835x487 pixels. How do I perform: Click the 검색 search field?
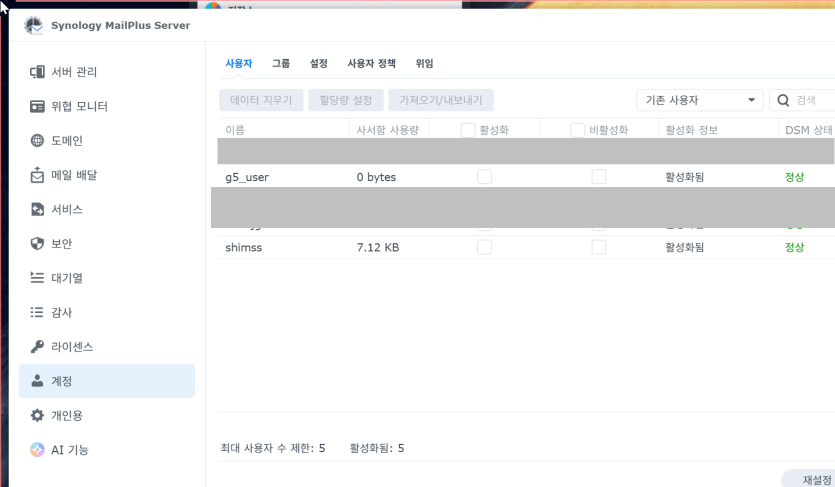[x=804, y=100]
